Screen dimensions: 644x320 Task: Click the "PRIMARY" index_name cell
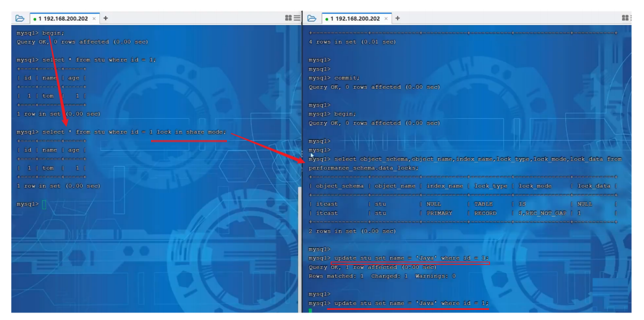click(x=439, y=213)
